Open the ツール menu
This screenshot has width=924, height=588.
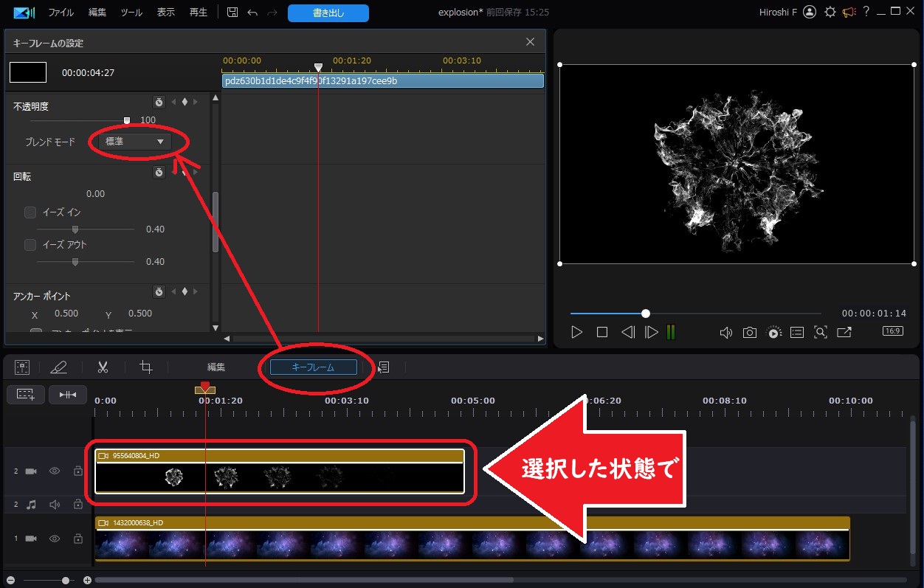click(131, 13)
